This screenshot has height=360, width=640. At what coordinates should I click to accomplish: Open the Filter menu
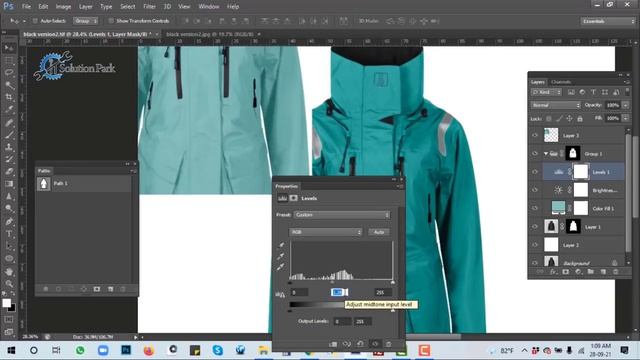[149, 7]
